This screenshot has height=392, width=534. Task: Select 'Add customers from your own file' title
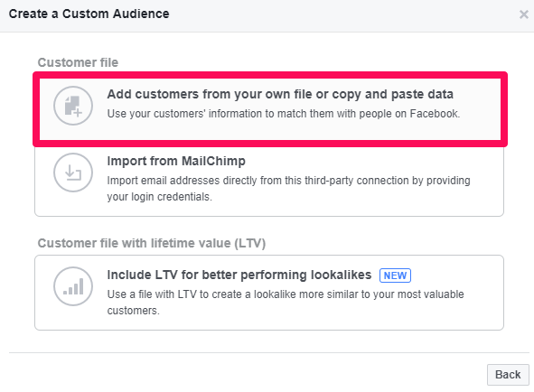tap(280, 94)
